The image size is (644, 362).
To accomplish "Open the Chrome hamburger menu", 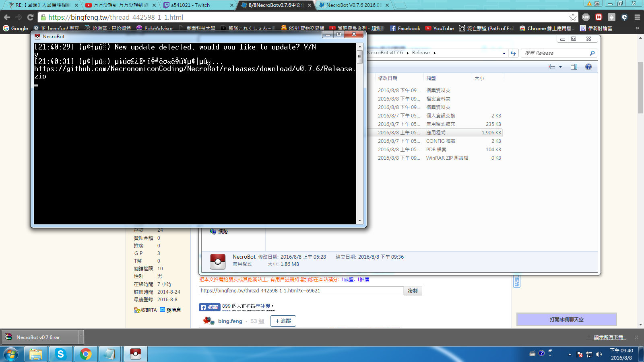I will click(637, 17).
